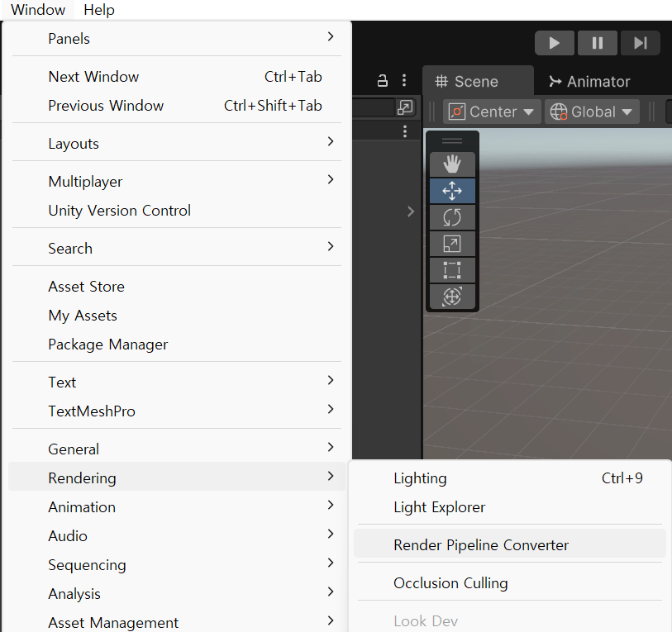Screen dimensions: 672x632
Task: Expand the TextMeshPro submenu
Action: tap(177, 411)
